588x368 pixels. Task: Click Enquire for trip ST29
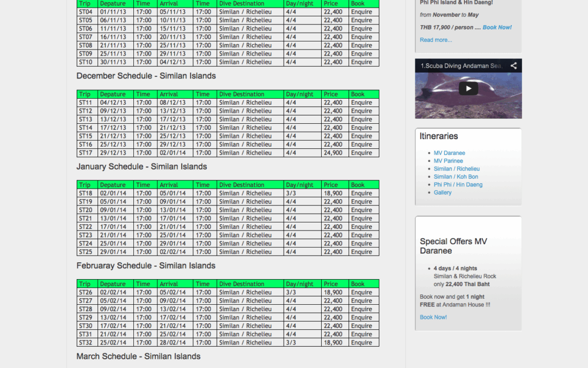pyautogui.click(x=362, y=317)
